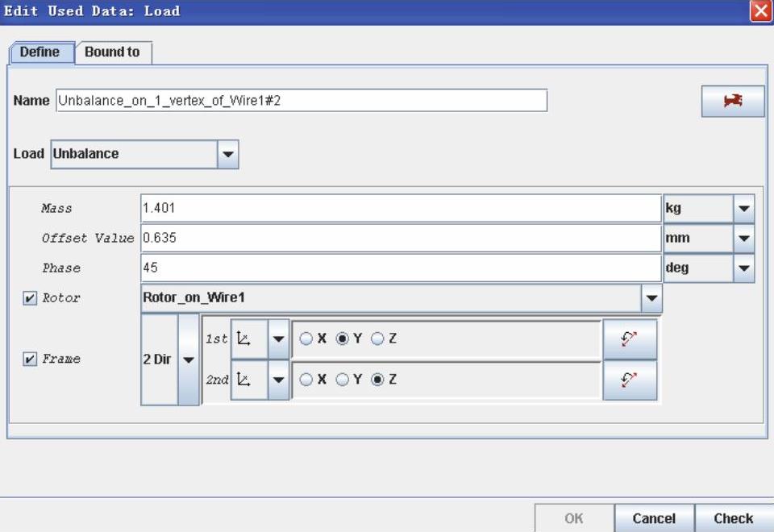Select the Define tab
The image size is (774, 532).
[x=40, y=52]
